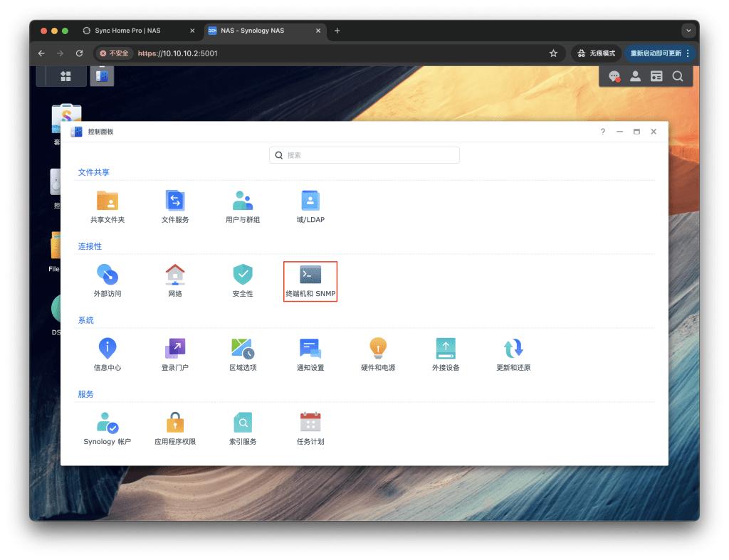Click the browser forward arrow
Image resolution: width=729 pixels, height=560 pixels.
point(60,53)
